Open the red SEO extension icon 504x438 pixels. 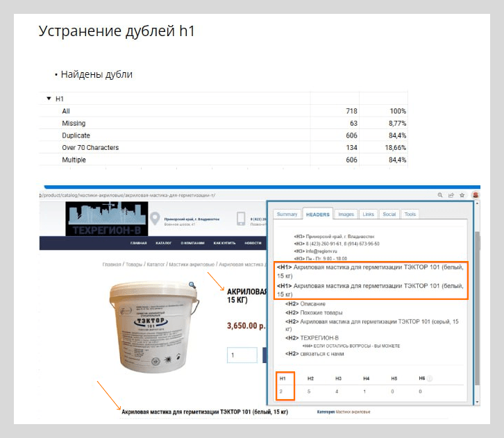pos(476,195)
